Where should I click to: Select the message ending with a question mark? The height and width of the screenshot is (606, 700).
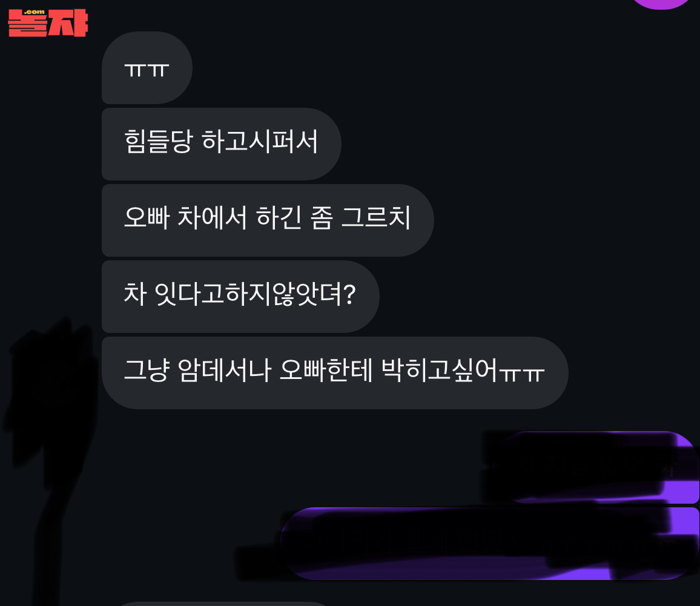click(x=240, y=297)
